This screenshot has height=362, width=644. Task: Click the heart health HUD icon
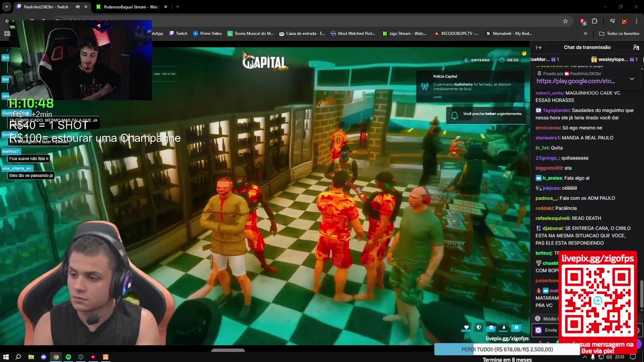click(466, 327)
